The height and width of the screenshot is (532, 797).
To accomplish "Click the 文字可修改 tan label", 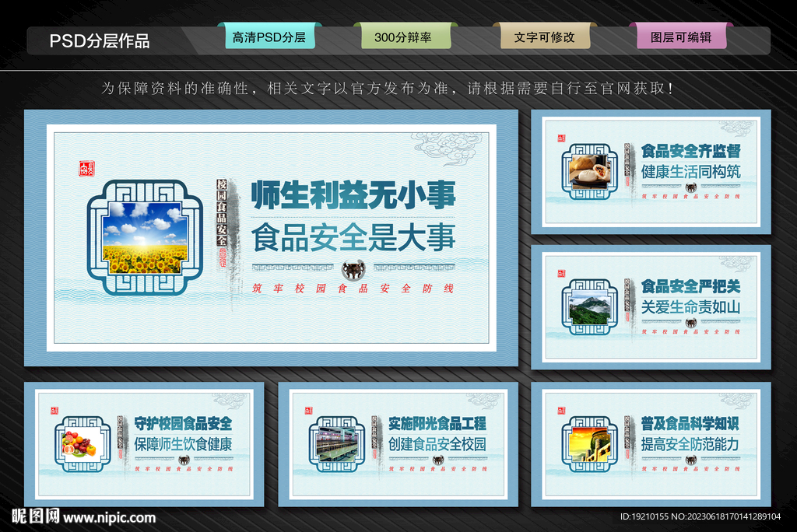I will coord(545,37).
